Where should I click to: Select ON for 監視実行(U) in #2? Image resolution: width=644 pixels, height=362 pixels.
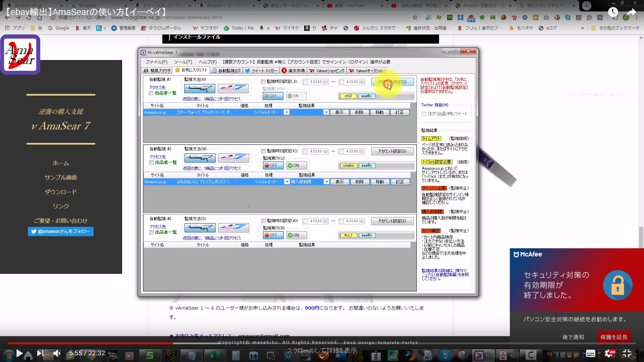pyautogui.click(x=297, y=165)
